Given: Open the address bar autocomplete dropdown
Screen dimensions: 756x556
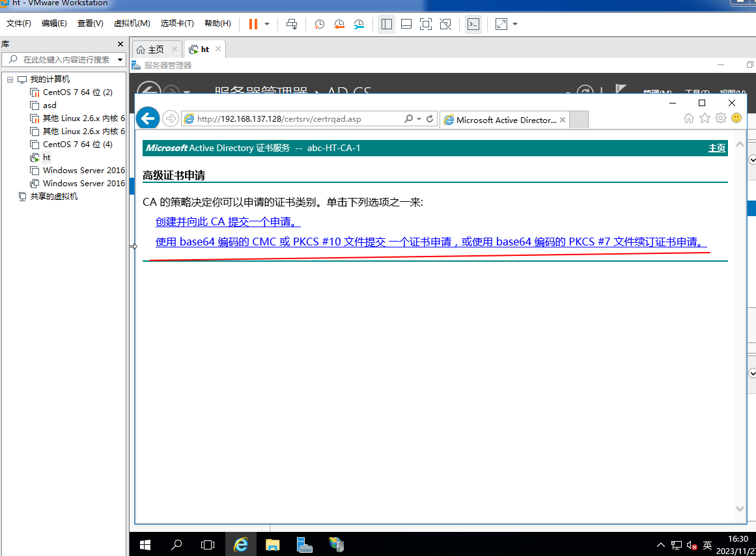Looking at the screenshot, I should click(x=419, y=119).
